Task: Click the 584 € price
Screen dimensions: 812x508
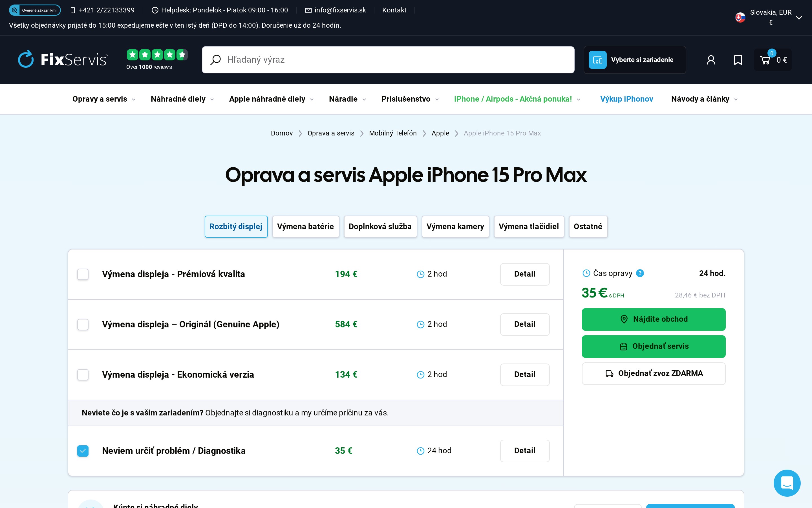Action: [346, 325]
